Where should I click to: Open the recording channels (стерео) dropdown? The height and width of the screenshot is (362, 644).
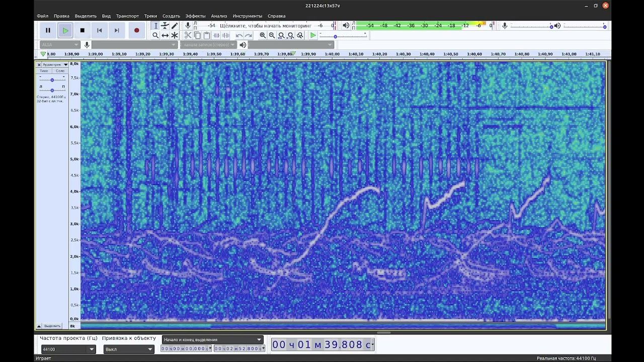click(x=208, y=45)
